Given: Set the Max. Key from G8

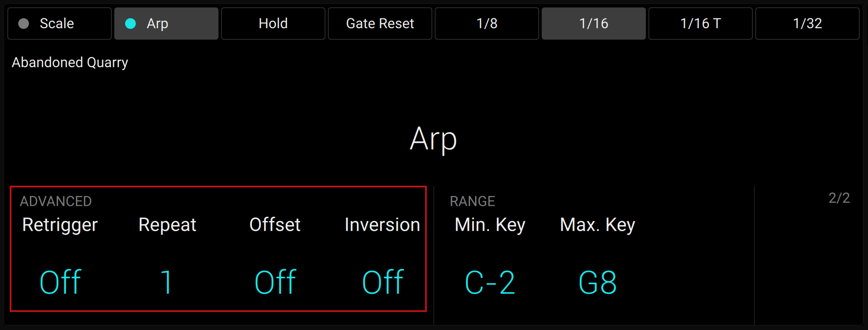Looking at the screenshot, I should (x=597, y=281).
